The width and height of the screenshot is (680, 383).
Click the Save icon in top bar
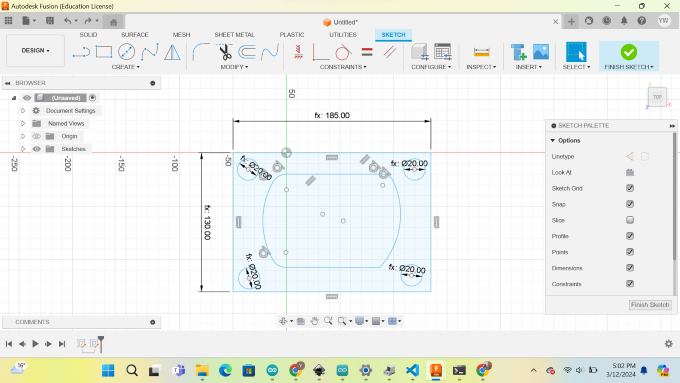(50, 20)
